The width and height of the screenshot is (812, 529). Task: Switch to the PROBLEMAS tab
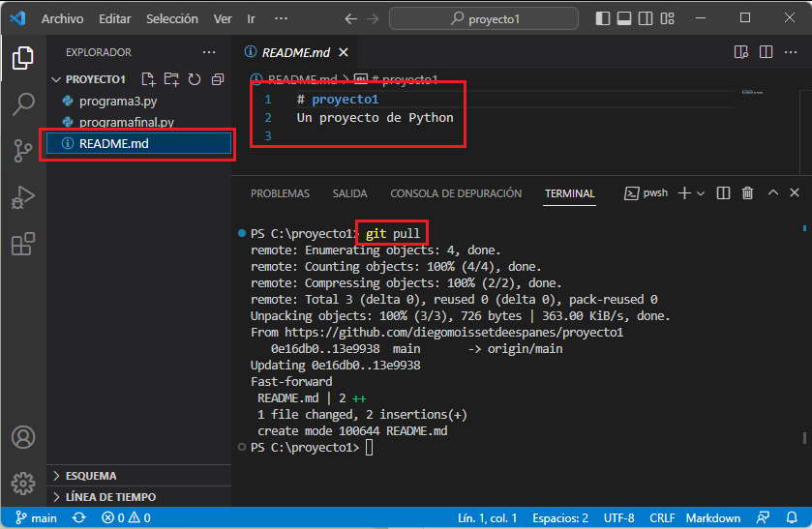point(280,193)
